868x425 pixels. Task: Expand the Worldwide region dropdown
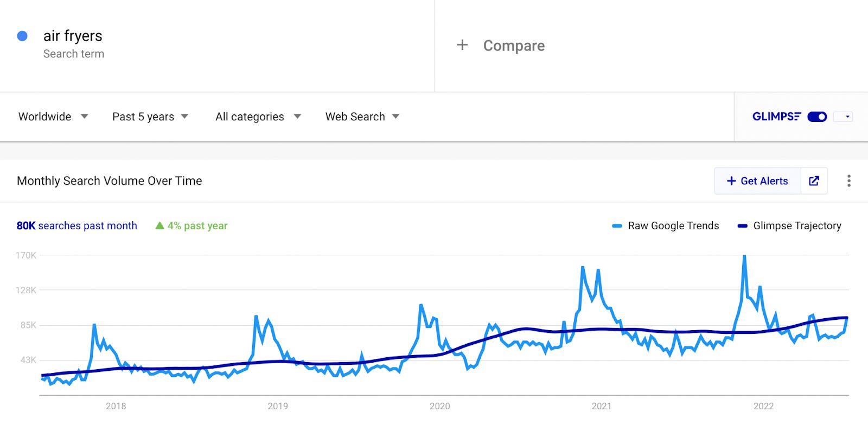click(53, 117)
